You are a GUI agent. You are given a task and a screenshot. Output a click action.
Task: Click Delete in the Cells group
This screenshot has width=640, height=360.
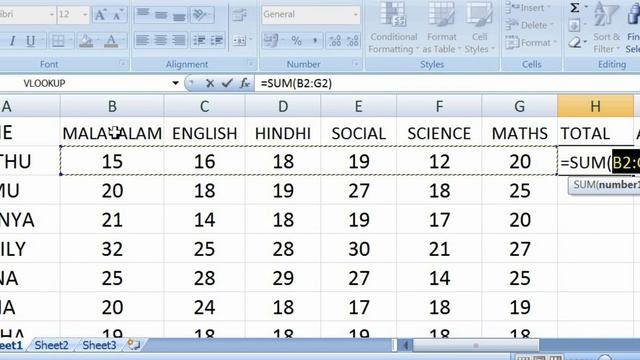(x=530, y=25)
